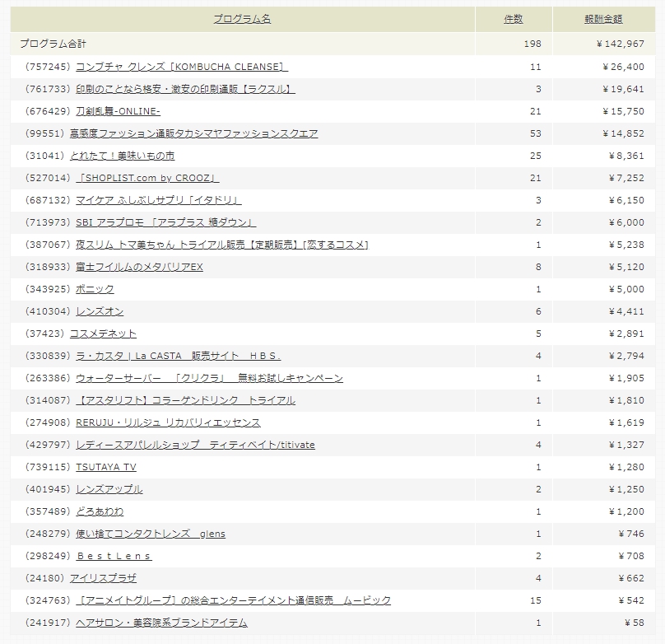
Task: Click amount ¥5,000 in ボニック row
Action: (x=626, y=289)
